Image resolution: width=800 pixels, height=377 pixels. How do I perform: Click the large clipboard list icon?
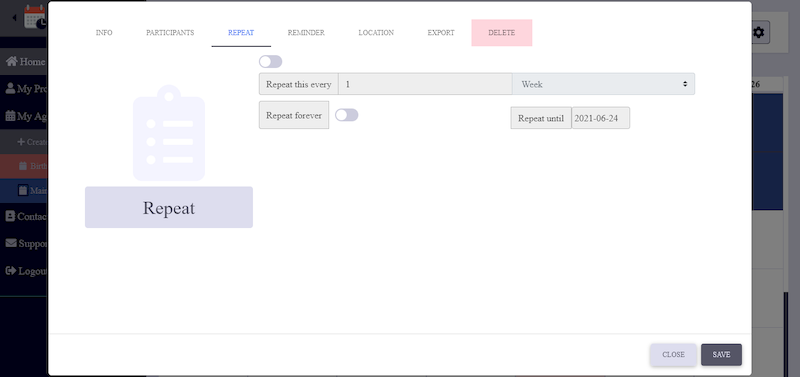tap(169, 133)
